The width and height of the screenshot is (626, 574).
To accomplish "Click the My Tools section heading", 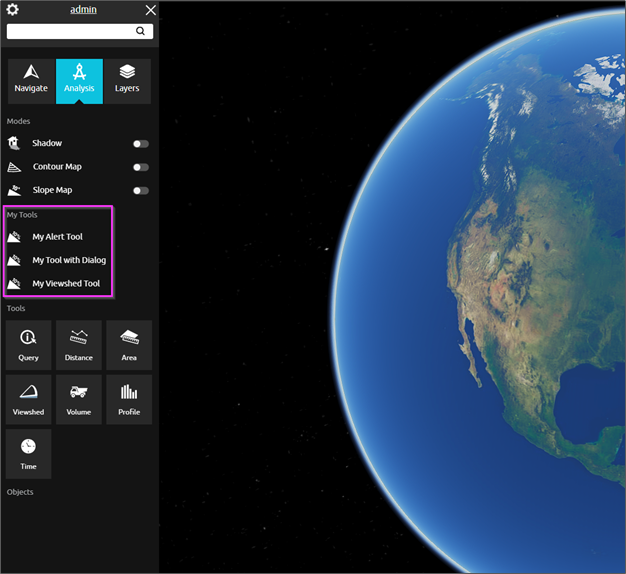I will tap(22, 215).
